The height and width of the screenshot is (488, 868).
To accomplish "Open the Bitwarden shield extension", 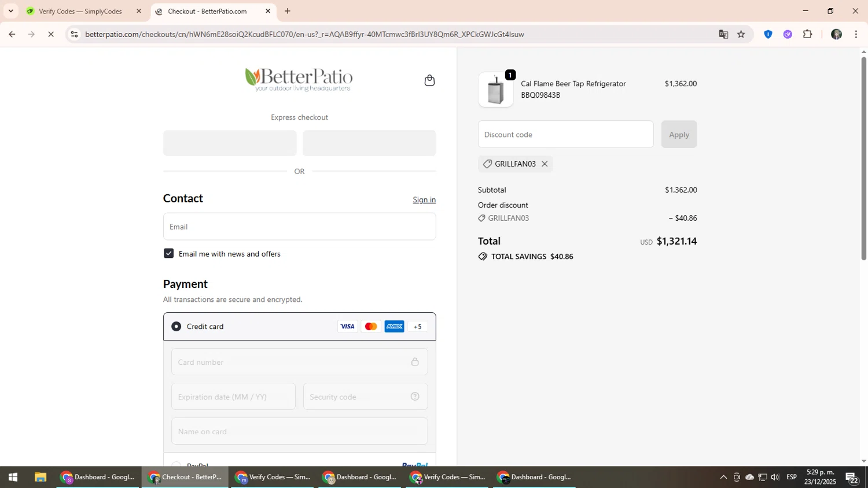I will pos(768,34).
